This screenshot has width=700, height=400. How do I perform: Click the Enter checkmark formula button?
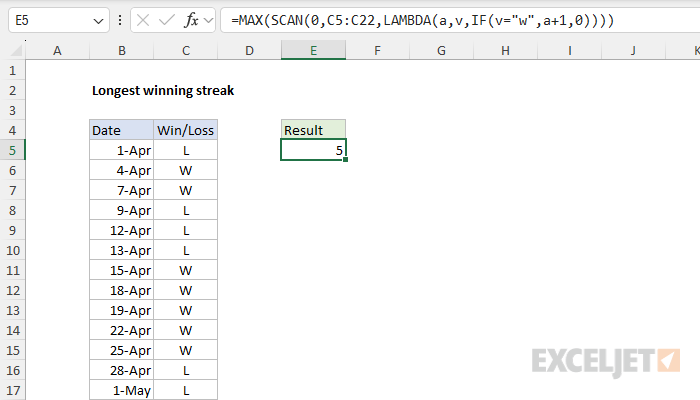click(167, 20)
